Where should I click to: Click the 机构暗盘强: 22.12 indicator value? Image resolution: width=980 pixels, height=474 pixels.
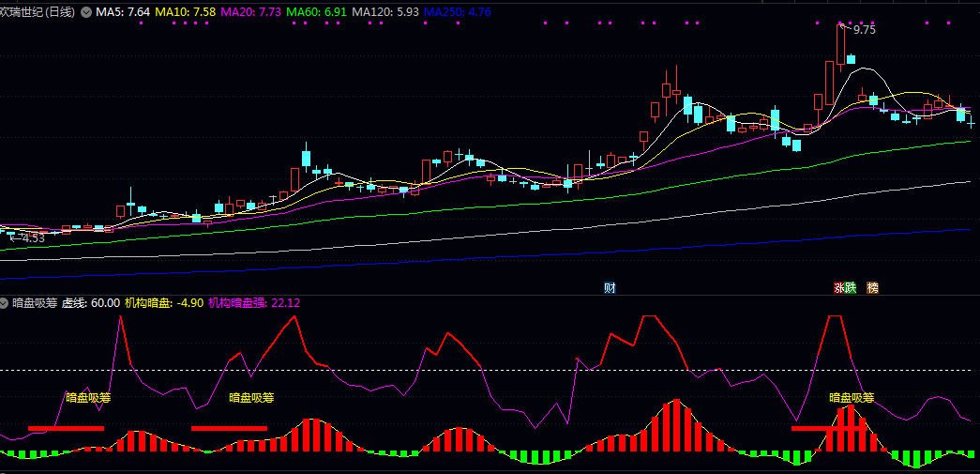tap(254, 303)
